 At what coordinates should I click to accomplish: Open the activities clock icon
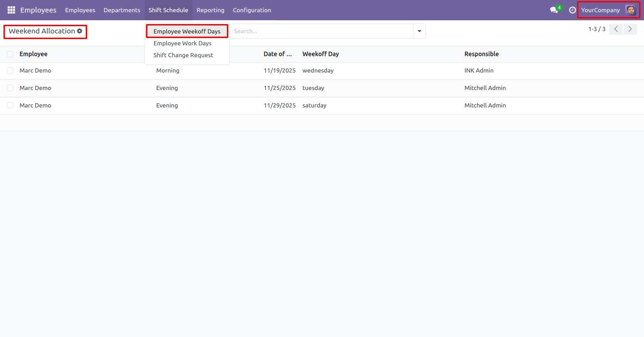pos(572,10)
